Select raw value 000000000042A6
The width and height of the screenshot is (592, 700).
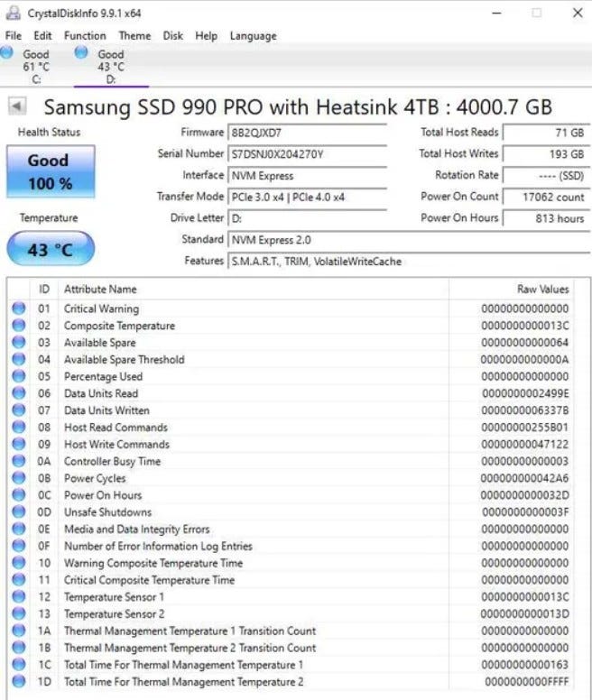[524, 478]
